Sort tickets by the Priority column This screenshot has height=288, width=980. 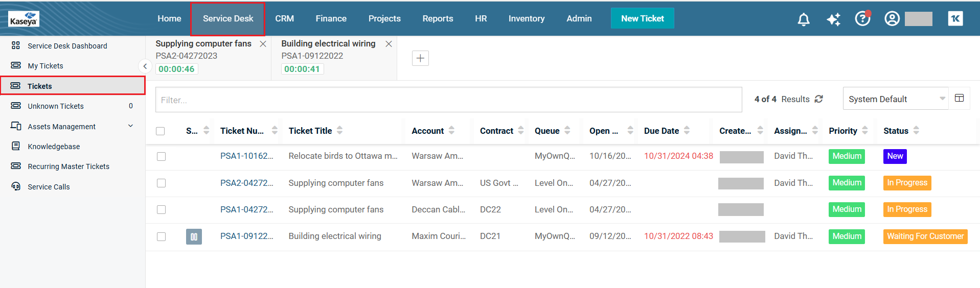[x=842, y=131]
